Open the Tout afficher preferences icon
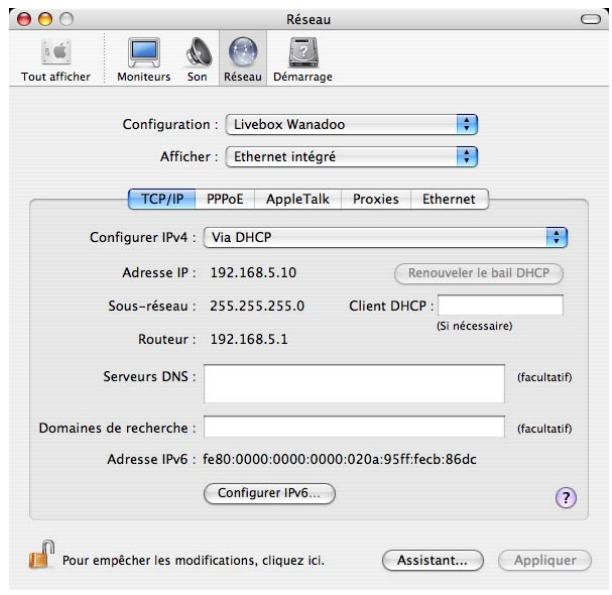The width and height of the screenshot is (612, 595). 56,61
